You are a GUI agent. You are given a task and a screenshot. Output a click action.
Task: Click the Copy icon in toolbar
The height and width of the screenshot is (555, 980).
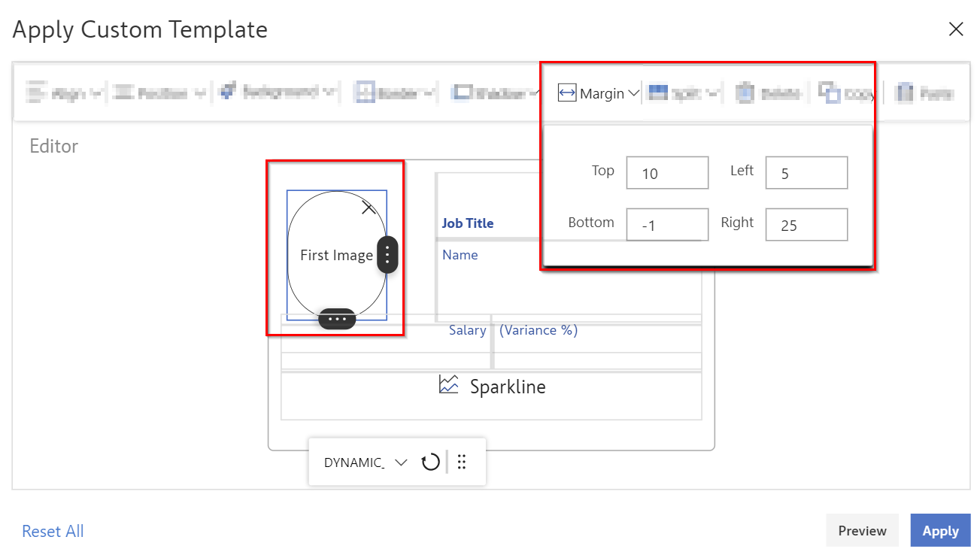[829, 92]
